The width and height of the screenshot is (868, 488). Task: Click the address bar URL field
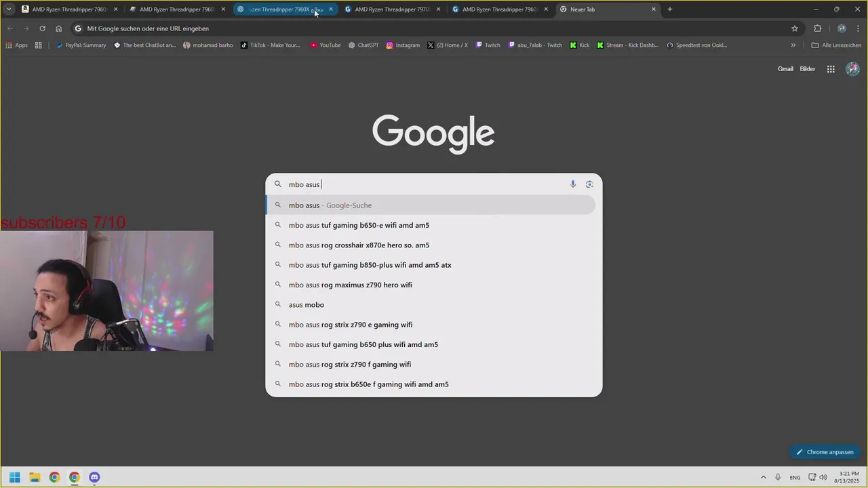[434, 28]
